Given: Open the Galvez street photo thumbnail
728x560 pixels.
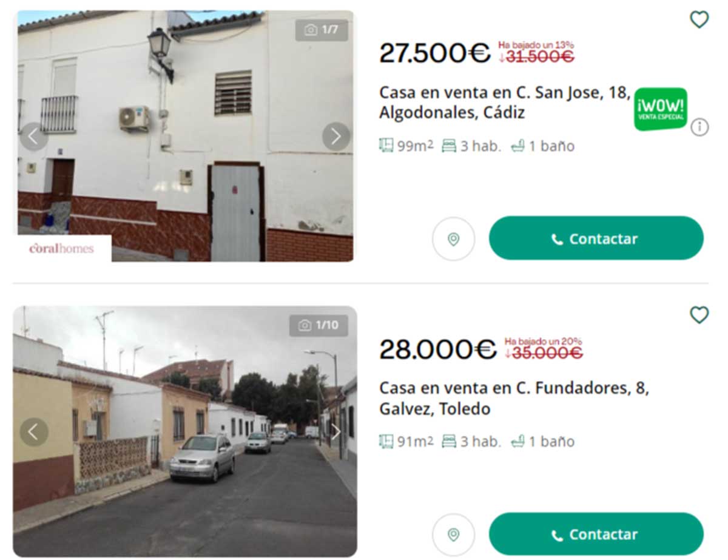Looking at the screenshot, I should (x=185, y=431).
